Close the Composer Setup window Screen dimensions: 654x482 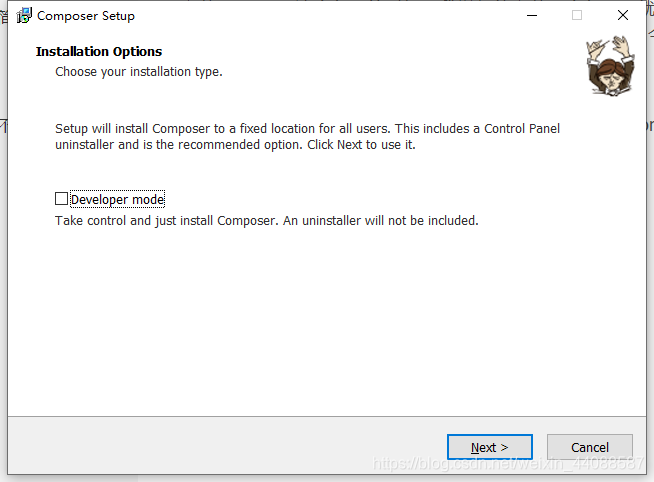(623, 15)
